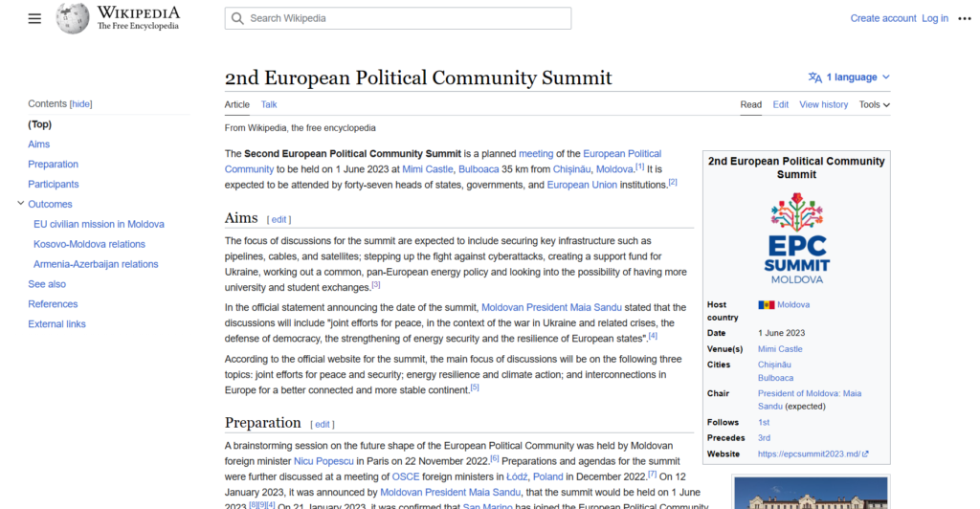Screen dimensions: 980x509
Task: Switch to the Talk tab
Action: 269,105
